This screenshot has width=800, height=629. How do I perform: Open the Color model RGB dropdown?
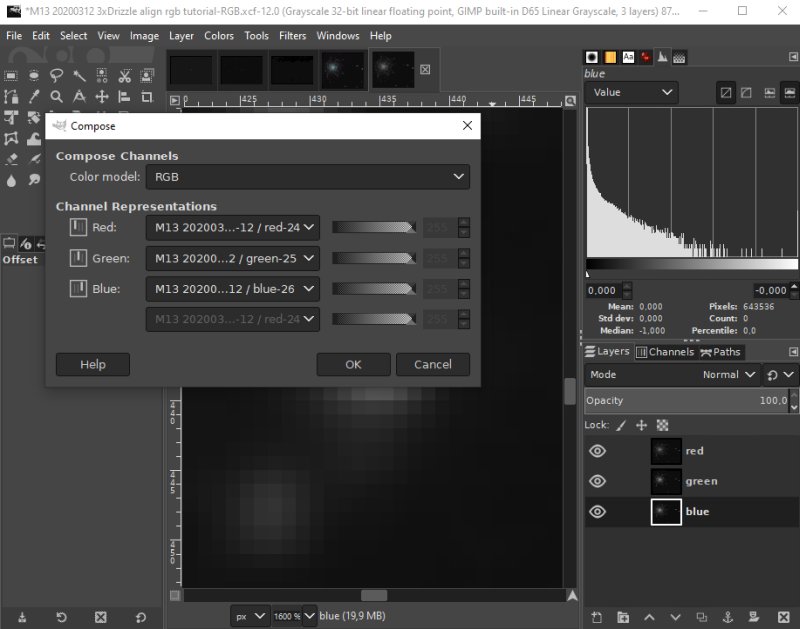[x=308, y=177]
